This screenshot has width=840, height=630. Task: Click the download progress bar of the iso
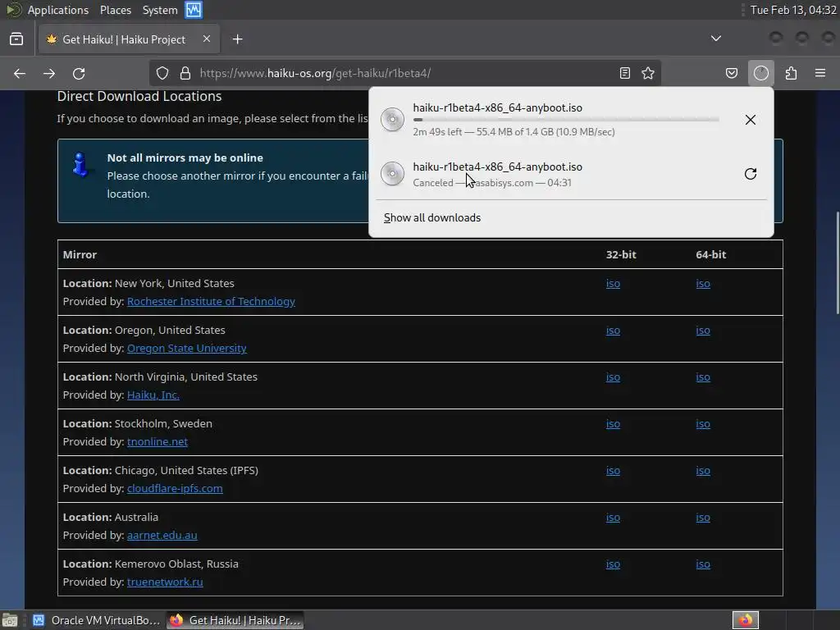click(566, 120)
